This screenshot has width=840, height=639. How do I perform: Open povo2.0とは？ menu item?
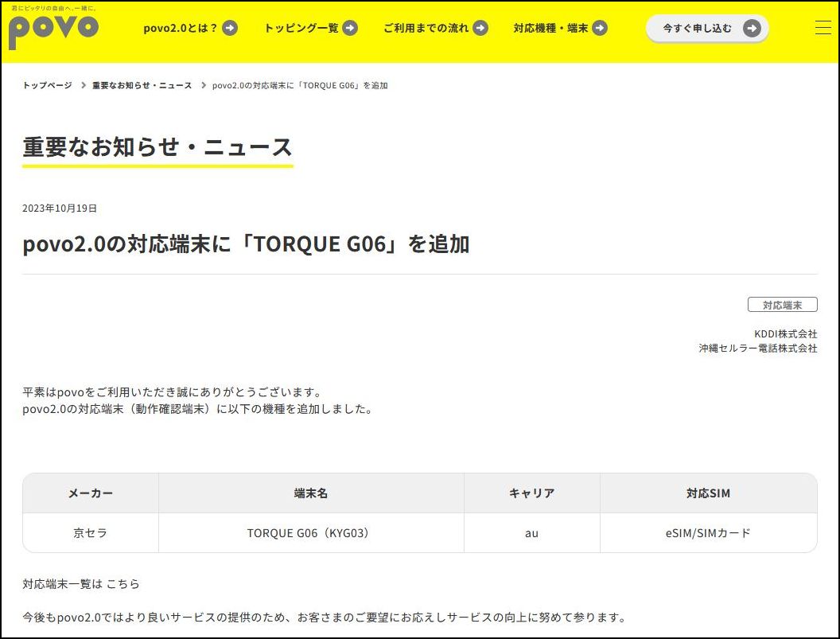tap(190, 28)
